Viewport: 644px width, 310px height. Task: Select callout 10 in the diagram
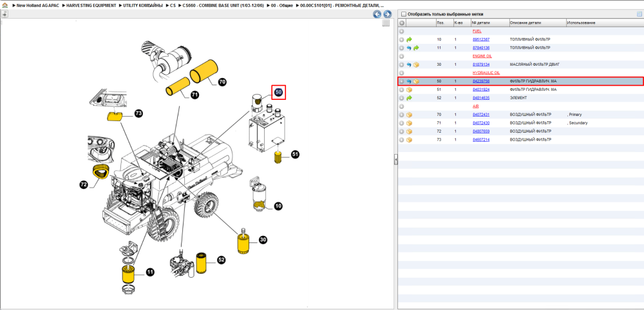click(x=278, y=206)
